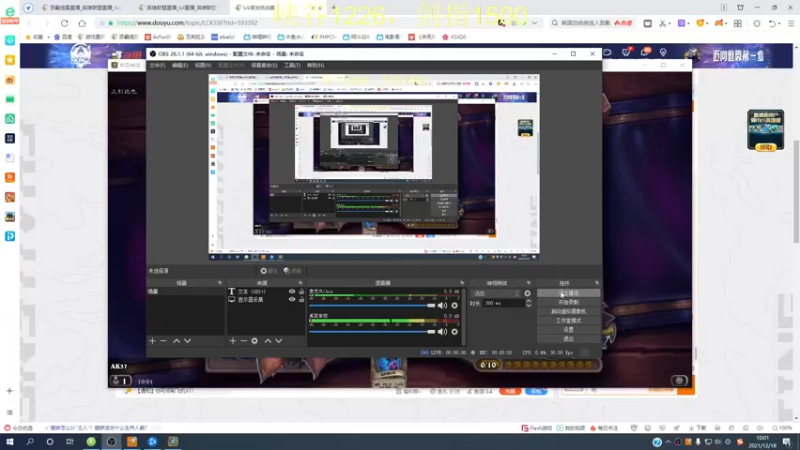The image size is (800, 450).
Task: Click the browser search input field
Action: [592, 23]
